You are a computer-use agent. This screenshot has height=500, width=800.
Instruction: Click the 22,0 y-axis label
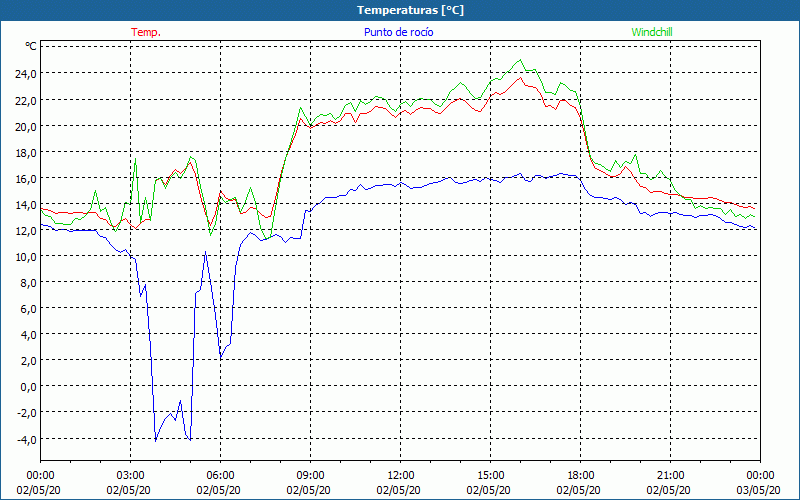coord(26,101)
